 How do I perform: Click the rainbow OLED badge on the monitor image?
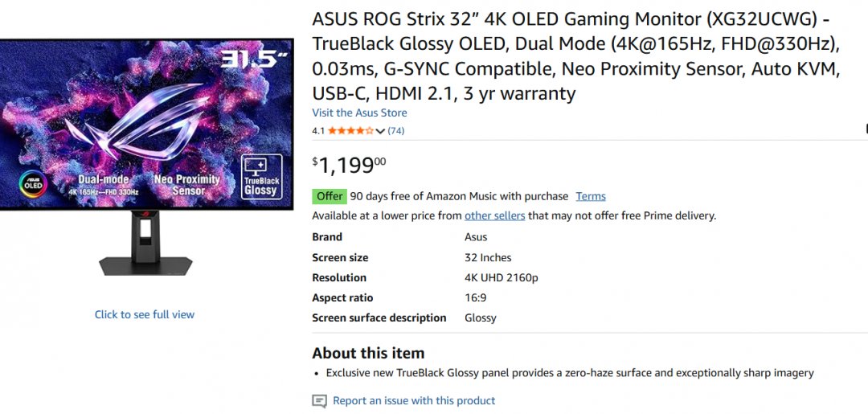(x=33, y=184)
